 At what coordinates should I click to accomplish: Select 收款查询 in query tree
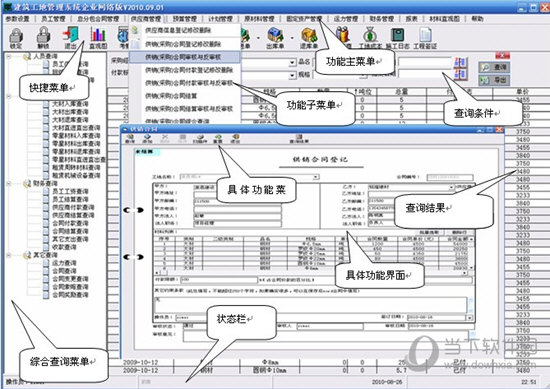(x=64, y=247)
